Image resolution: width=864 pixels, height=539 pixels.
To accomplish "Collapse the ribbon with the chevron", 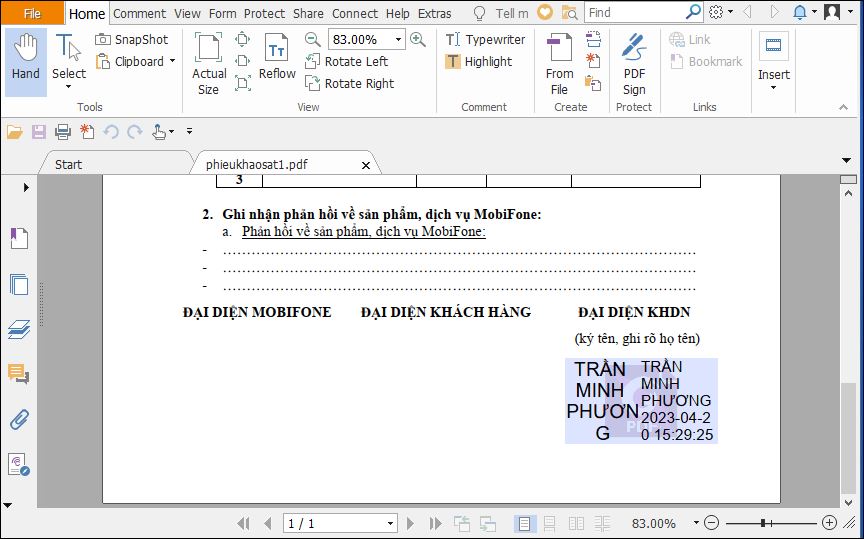I will pos(843,107).
